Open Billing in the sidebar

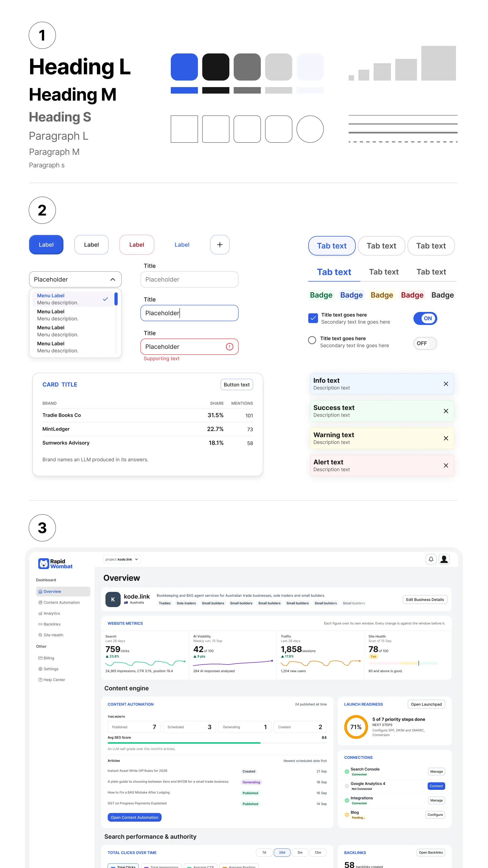(63, 658)
